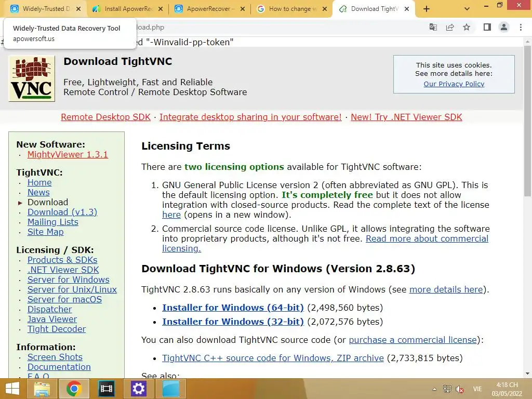
Task: Open purchase a commercial license link
Action: (413, 340)
